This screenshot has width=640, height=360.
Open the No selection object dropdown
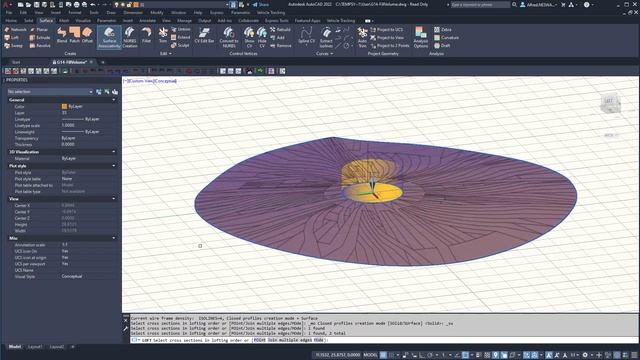[50, 92]
